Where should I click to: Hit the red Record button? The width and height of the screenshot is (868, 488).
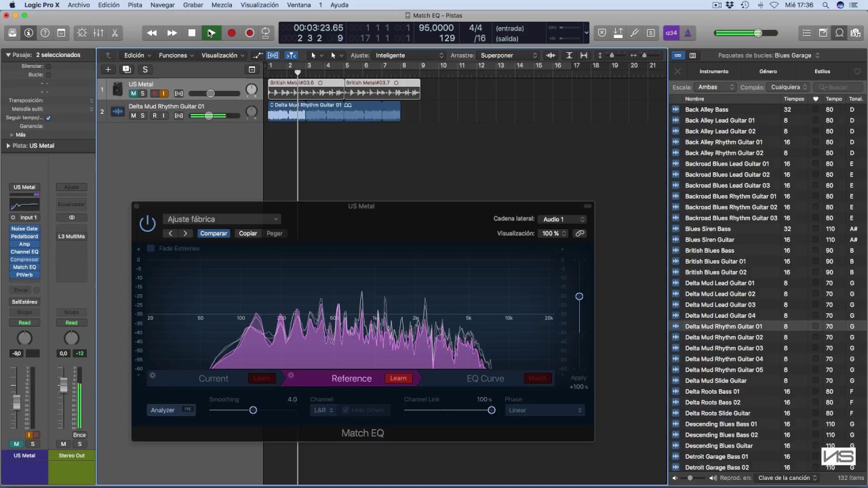(231, 33)
